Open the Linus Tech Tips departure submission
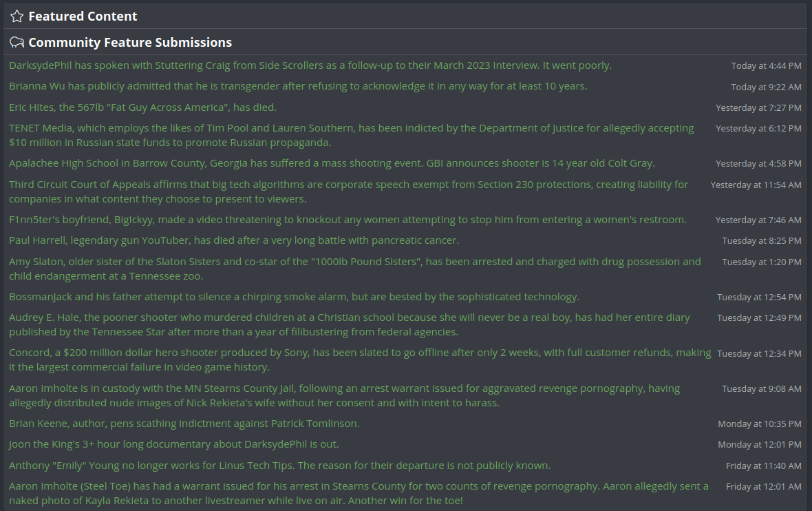The width and height of the screenshot is (812, 511). 279,466
